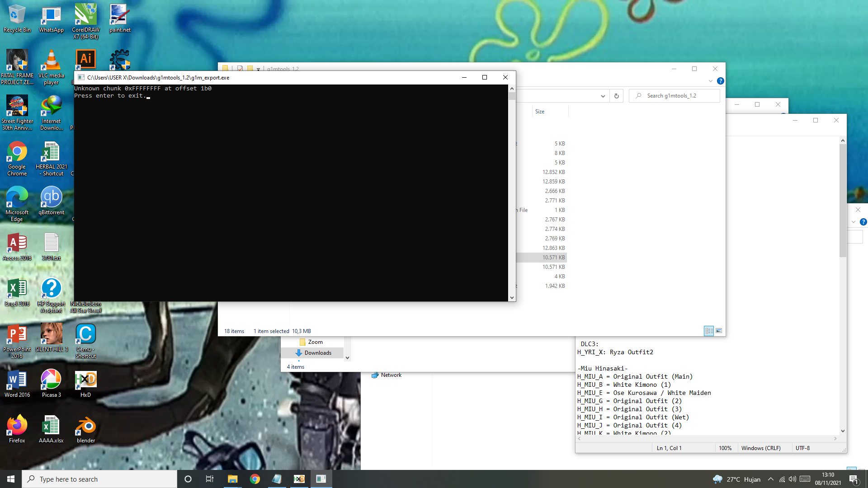This screenshot has width=868, height=488.
Task: Open notification center
Action: coord(854,479)
